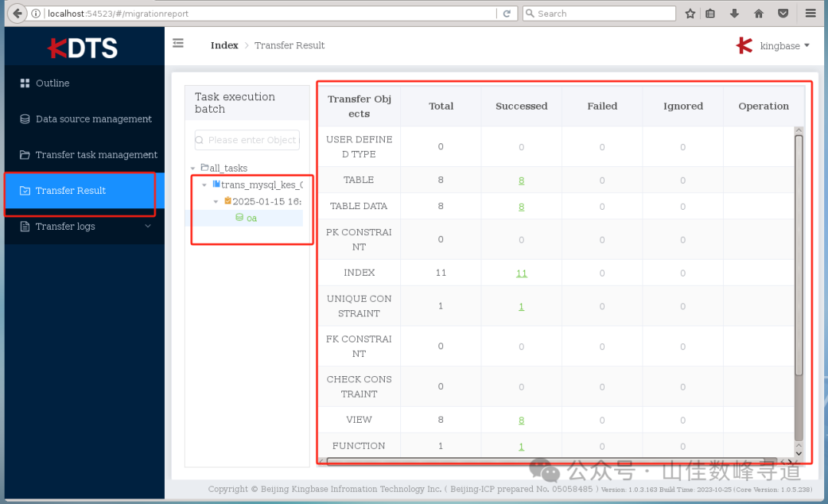Click the Transfer Result breadcrumb text
Image resolution: width=828 pixels, height=504 pixels.
point(289,45)
